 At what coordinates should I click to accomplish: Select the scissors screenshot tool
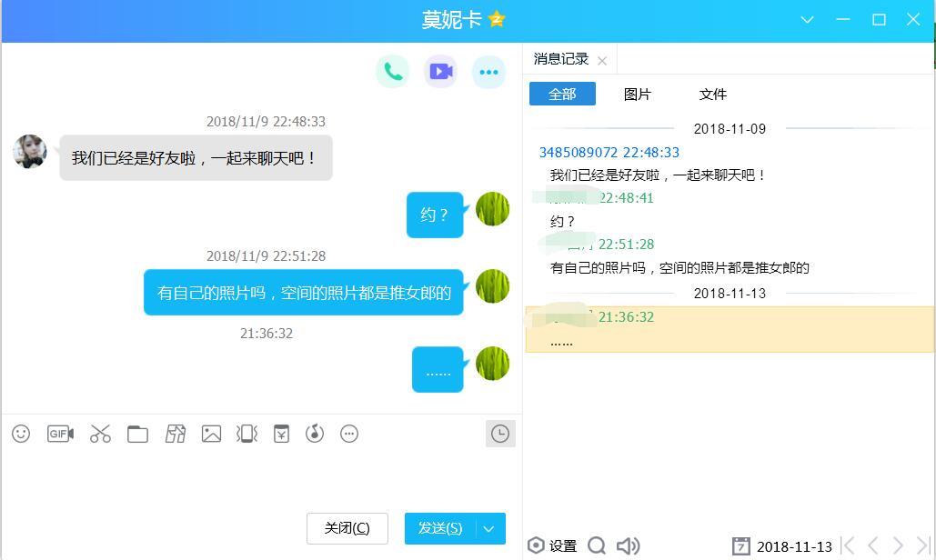click(100, 434)
